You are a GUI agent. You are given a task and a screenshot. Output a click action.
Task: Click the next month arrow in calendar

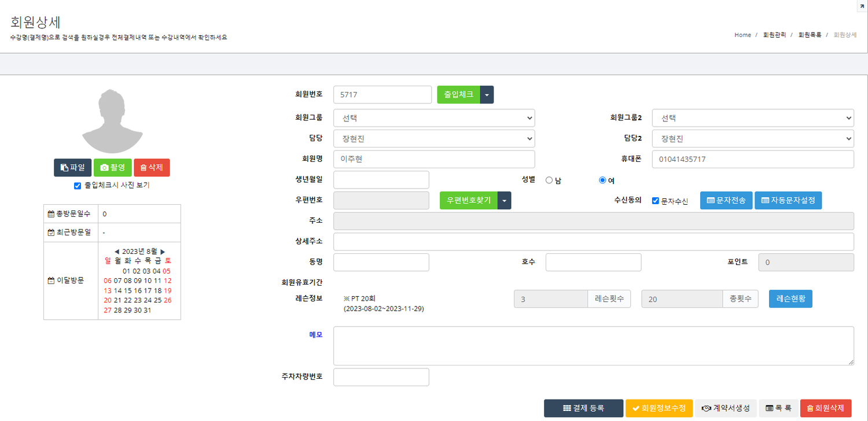coord(163,252)
